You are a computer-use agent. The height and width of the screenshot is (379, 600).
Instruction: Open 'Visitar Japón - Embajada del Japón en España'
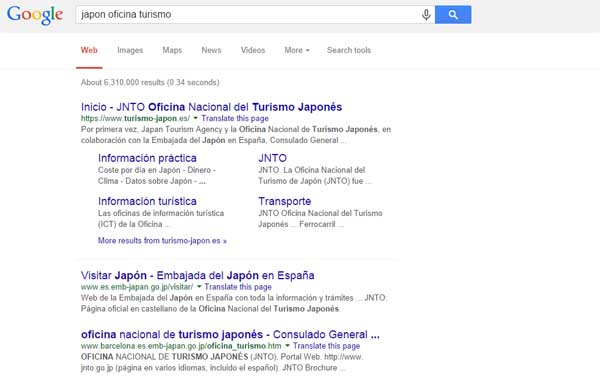coord(197,275)
